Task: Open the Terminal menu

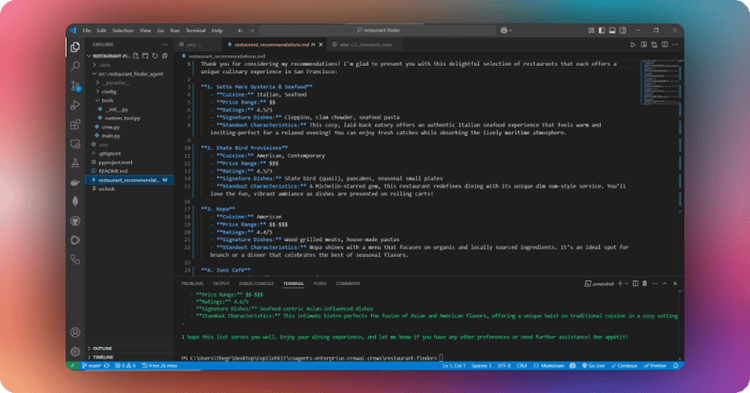Action: tap(195, 30)
